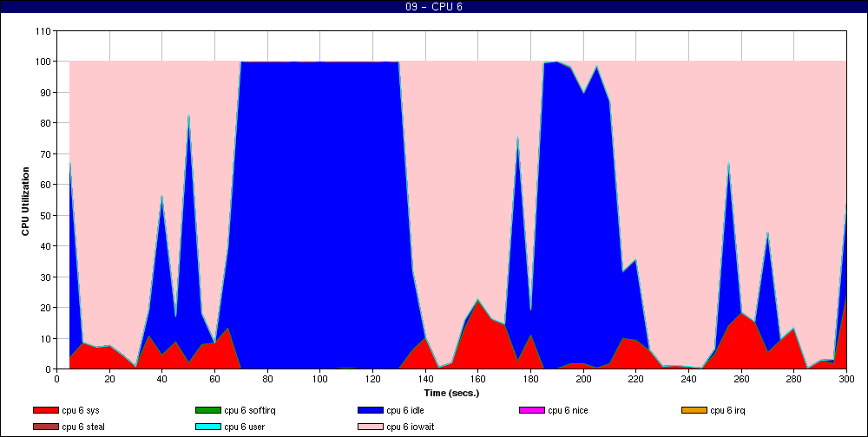Select the 'cpu 6 user' legend label
868x437 pixels.
244,427
